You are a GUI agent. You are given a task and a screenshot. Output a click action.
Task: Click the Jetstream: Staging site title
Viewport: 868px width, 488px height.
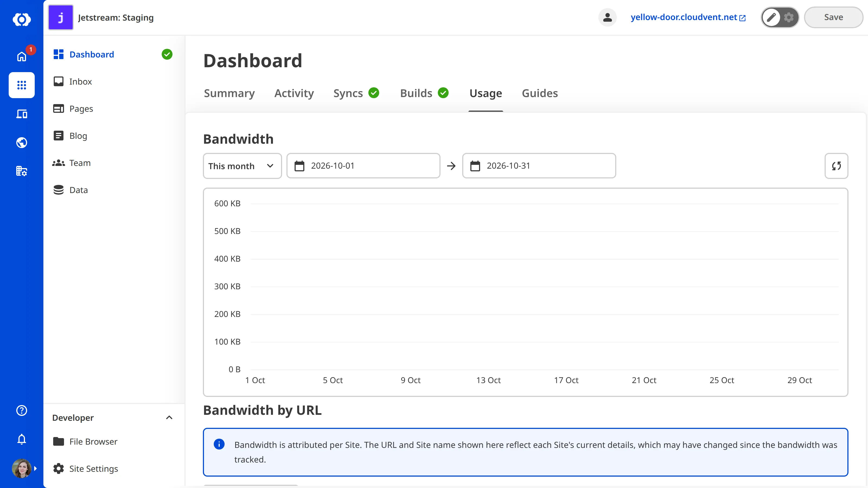(x=116, y=18)
